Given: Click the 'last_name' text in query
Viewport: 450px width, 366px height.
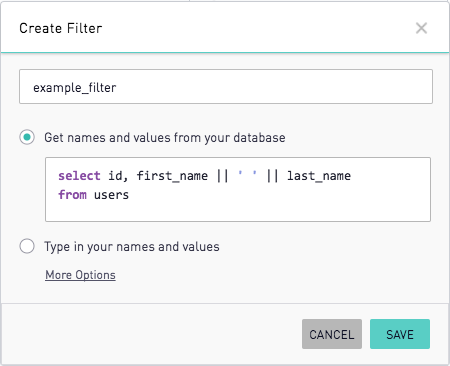Looking at the screenshot, I should click(x=319, y=176).
